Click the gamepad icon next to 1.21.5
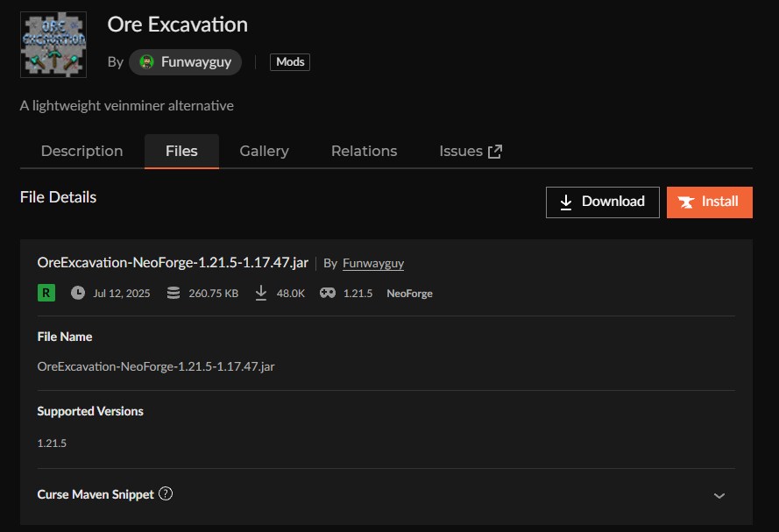779x532 pixels. [327, 293]
